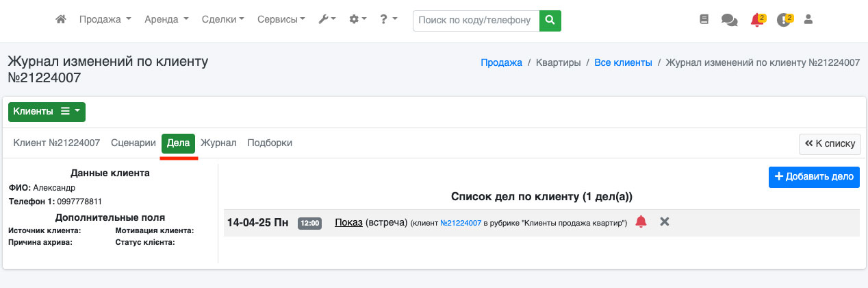Click the exclamation alerts icon

click(x=784, y=21)
